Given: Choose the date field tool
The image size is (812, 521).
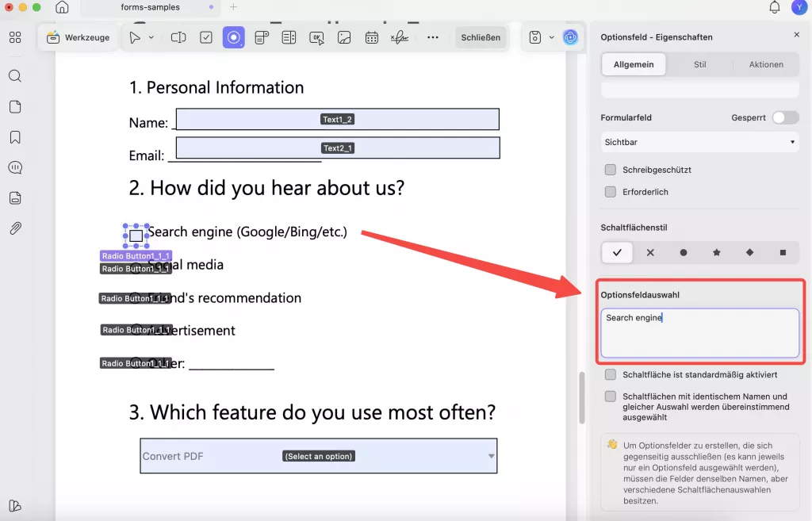Looking at the screenshot, I should pos(372,37).
